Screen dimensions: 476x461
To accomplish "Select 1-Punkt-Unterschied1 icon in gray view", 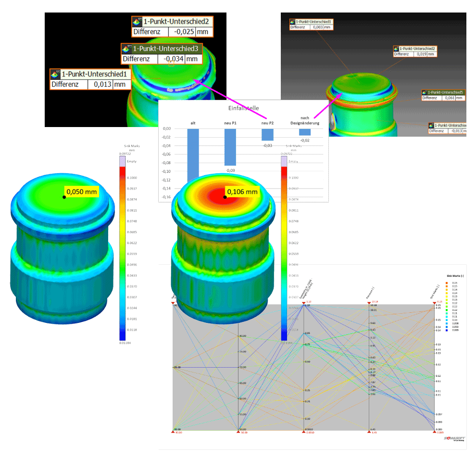I will (x=292, y=22).
